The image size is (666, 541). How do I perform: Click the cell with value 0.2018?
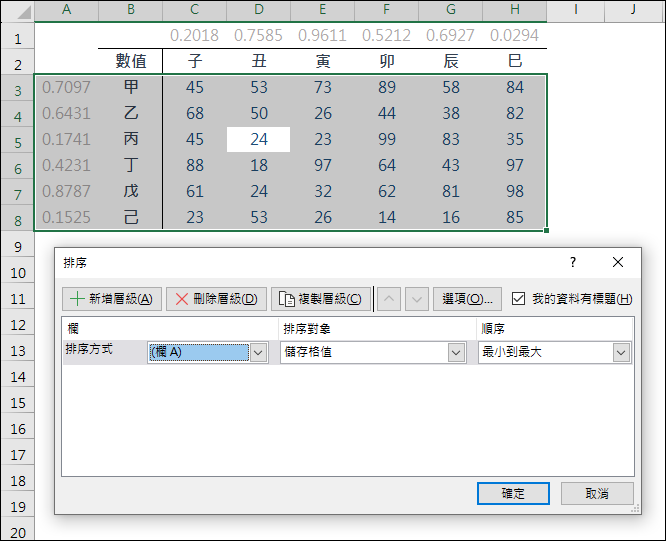pos(195,35)
